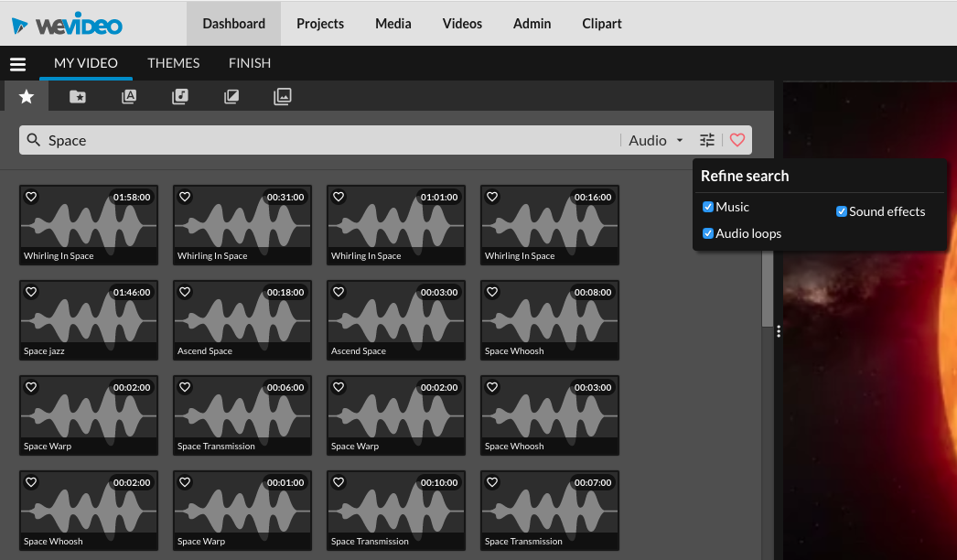Open the text titles tab icon
Image resolution: width=957 pixels, height=560 pixels.
(129, 96)
